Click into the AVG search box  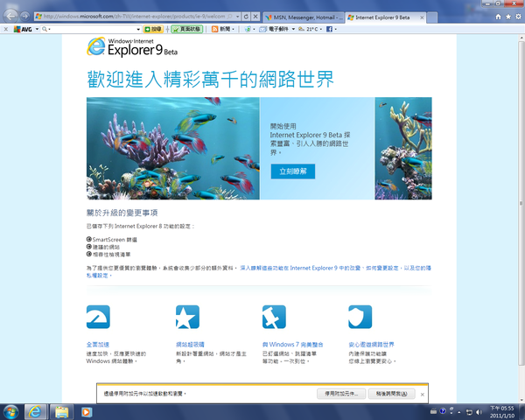coord(90,29)
